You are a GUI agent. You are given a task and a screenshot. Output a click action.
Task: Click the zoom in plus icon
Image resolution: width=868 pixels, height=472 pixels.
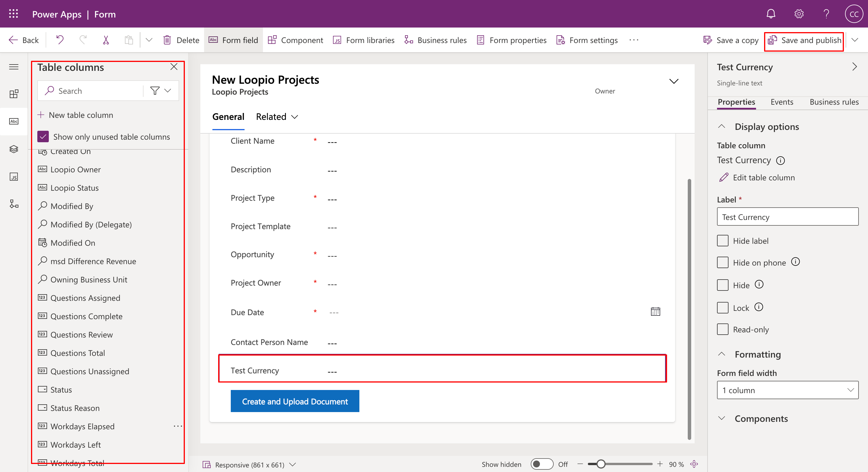(660, 464)
